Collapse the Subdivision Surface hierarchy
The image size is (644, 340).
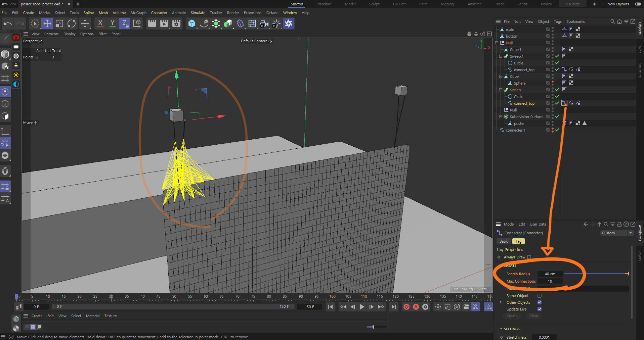tap(501, 117)
